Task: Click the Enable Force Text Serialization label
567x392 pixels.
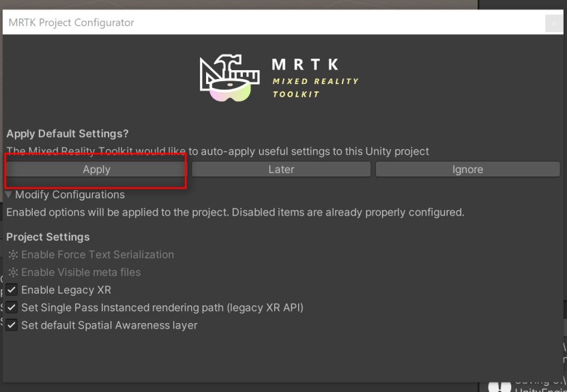Action: [x=98, y=255]
